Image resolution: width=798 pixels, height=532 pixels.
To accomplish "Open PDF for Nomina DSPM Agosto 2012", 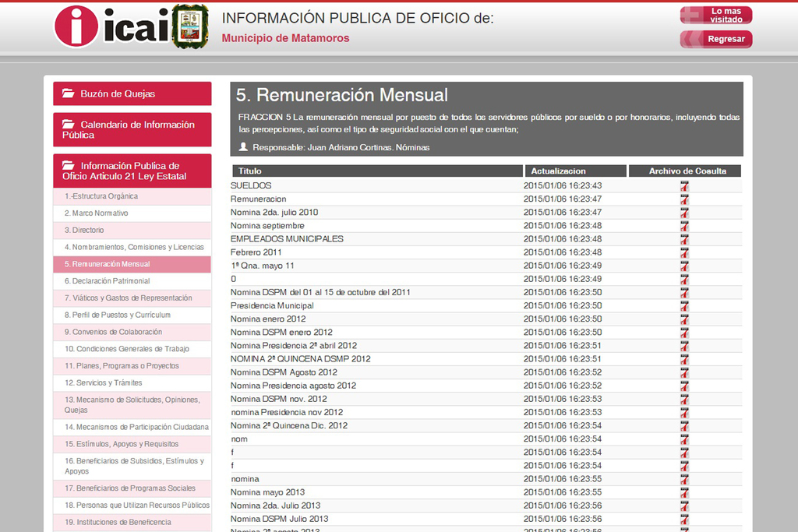I will coord(684,372).
